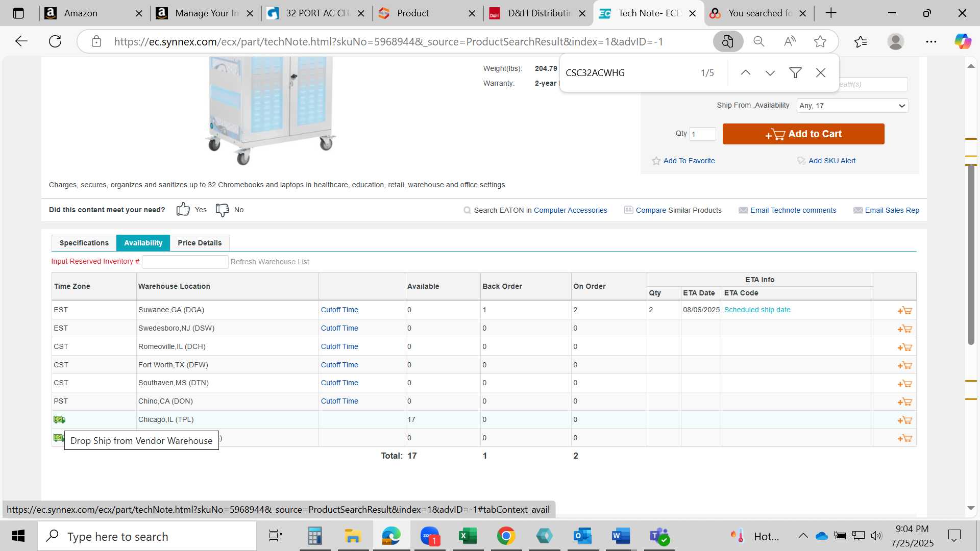
Task: Open Compare Similar Products link
Action: pos(678,210)
